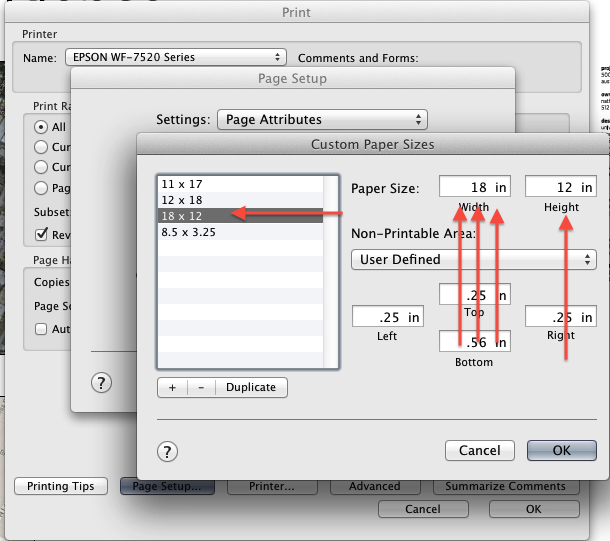Click the Advanced button in Print dialog

click(375, 486)
